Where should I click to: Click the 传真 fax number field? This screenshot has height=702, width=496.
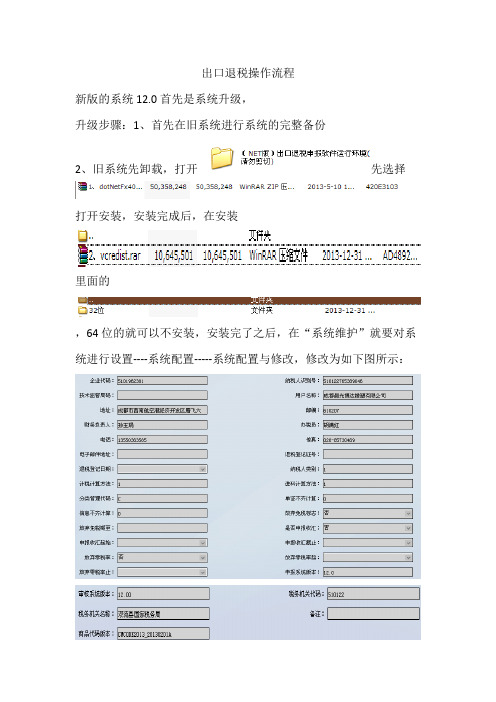pos(368,440)
